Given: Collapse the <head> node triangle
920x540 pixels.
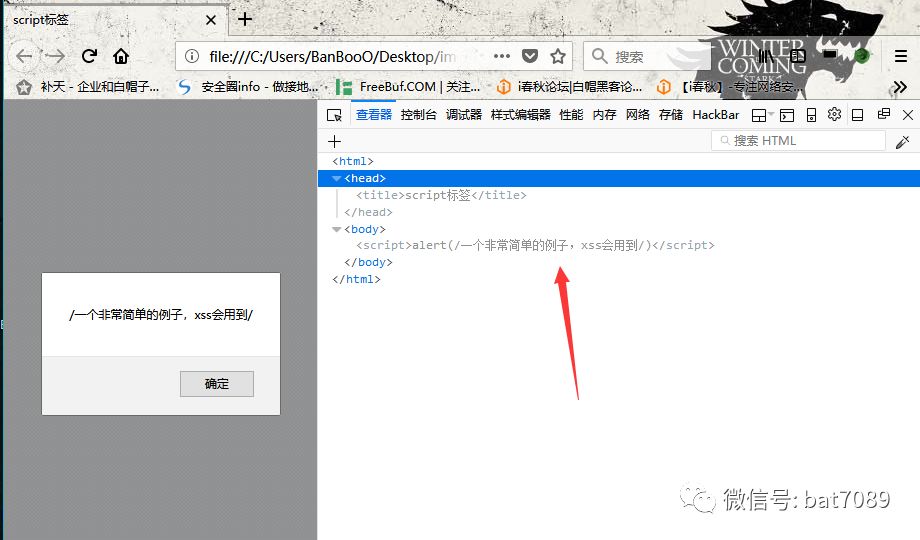Looking at the screenshot, I should [337, 178].
